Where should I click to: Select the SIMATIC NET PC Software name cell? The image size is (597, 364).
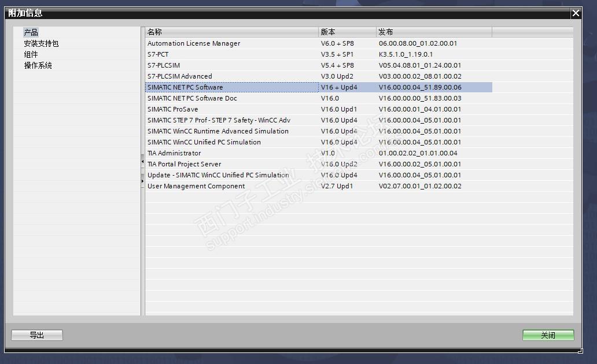point(231,87)
